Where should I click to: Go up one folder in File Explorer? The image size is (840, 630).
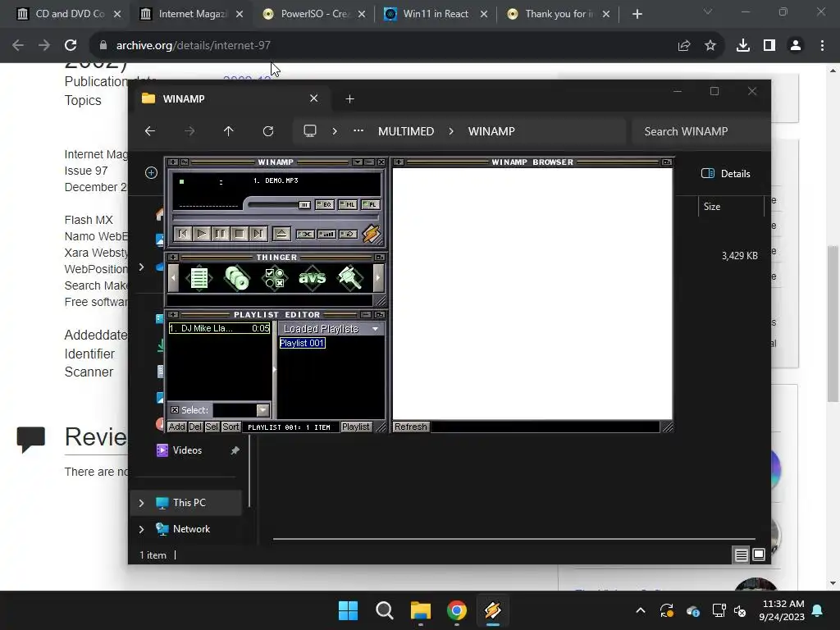pyautogui.click(x=229, y=131)
